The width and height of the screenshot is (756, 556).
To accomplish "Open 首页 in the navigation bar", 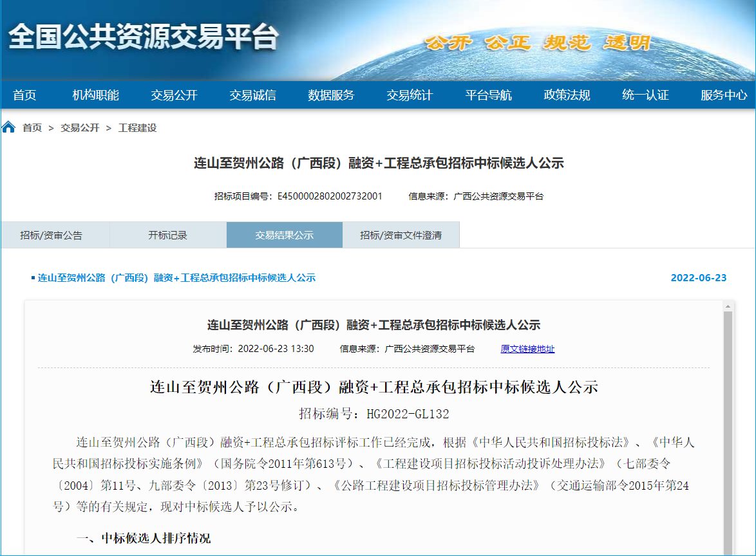I will (24, 95).
